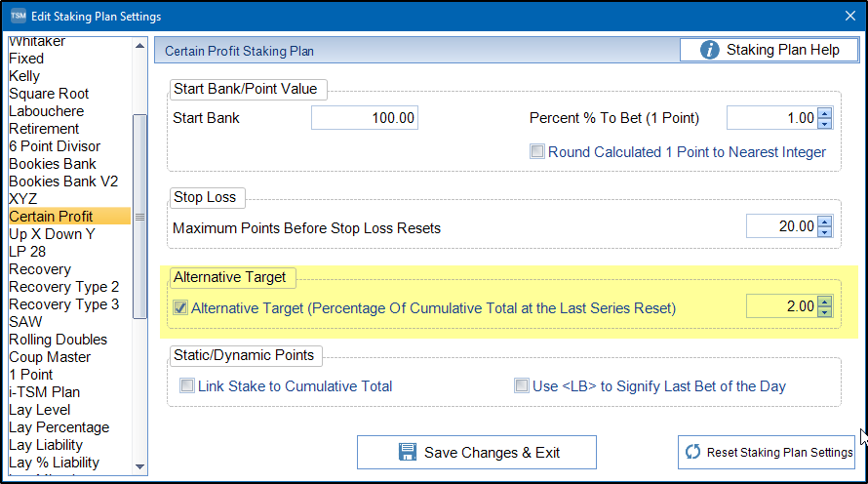Decrease Maximum Points stop loss with down arrow
This screenshot has height=484, width=868.
pos(825,232)
